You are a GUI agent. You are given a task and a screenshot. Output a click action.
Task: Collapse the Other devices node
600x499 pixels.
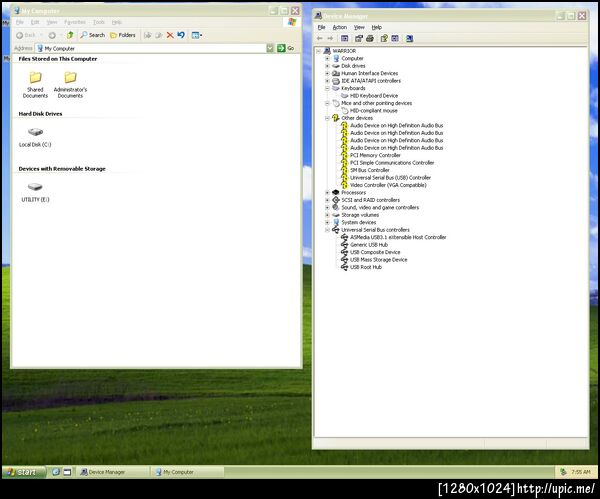click(x=327, y=118)
